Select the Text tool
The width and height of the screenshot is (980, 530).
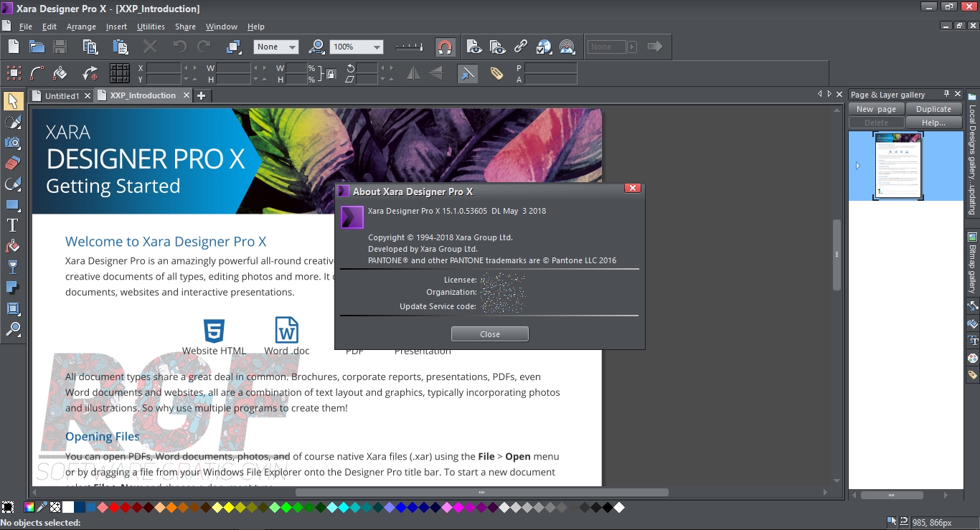point(12,225)
